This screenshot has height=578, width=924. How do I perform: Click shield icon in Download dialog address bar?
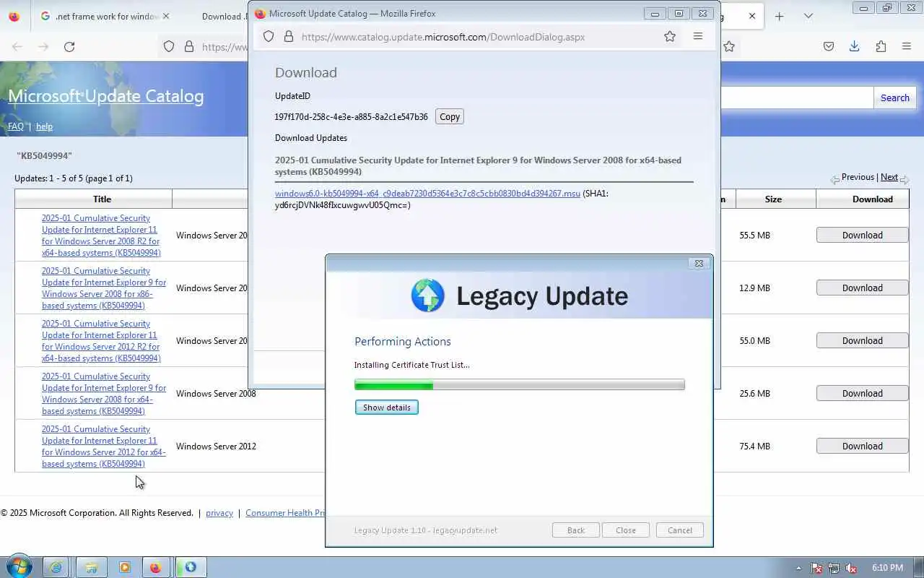click(269, 36)
